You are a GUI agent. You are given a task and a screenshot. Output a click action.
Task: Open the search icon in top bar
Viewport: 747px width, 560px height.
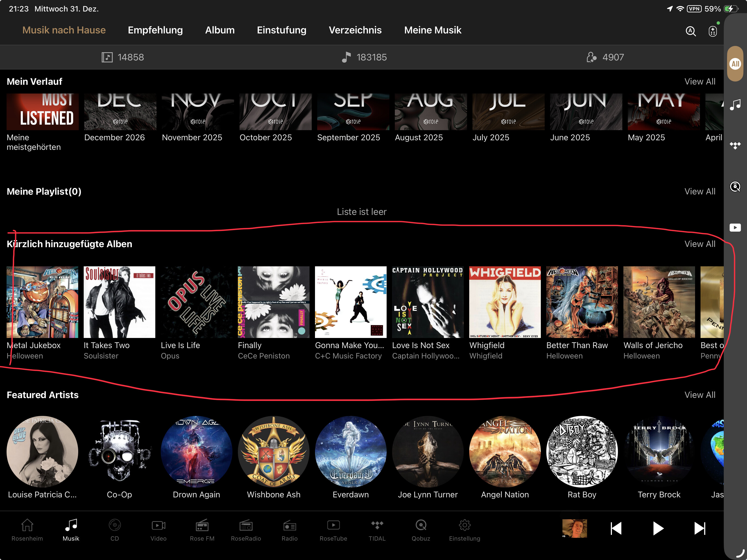tap(691, 31)
